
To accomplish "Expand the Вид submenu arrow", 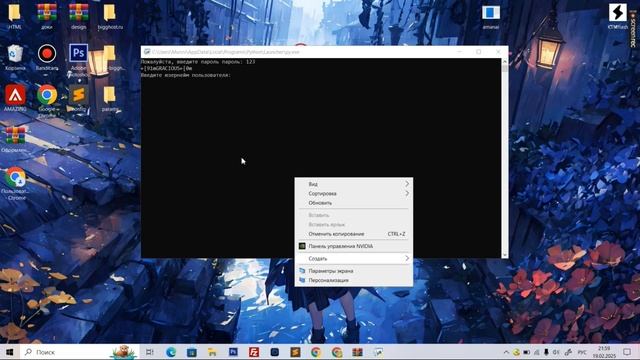I will point(407,184).
